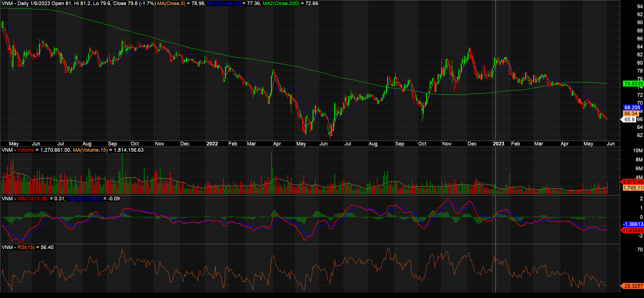
Task: Click the 10M volume scale label
Action: (x=638, y=151)
